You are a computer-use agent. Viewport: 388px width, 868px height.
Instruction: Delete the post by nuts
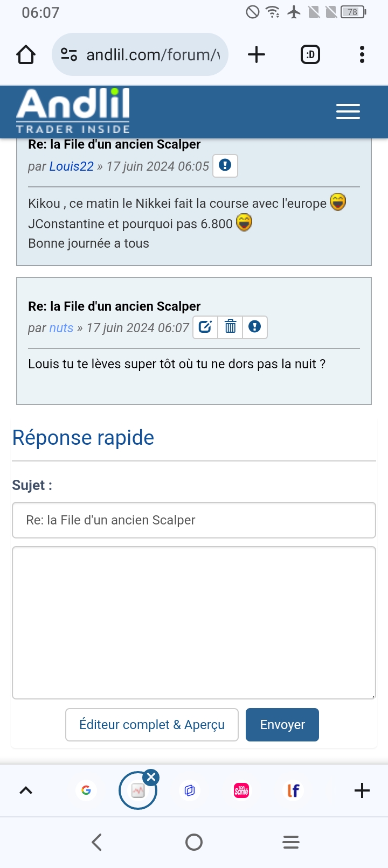click(230, 327)
